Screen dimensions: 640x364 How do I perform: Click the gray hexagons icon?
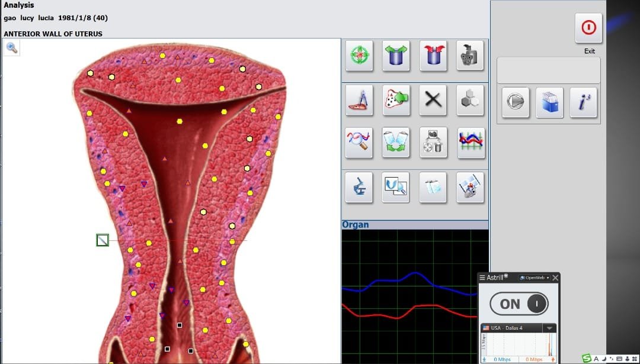471,99
